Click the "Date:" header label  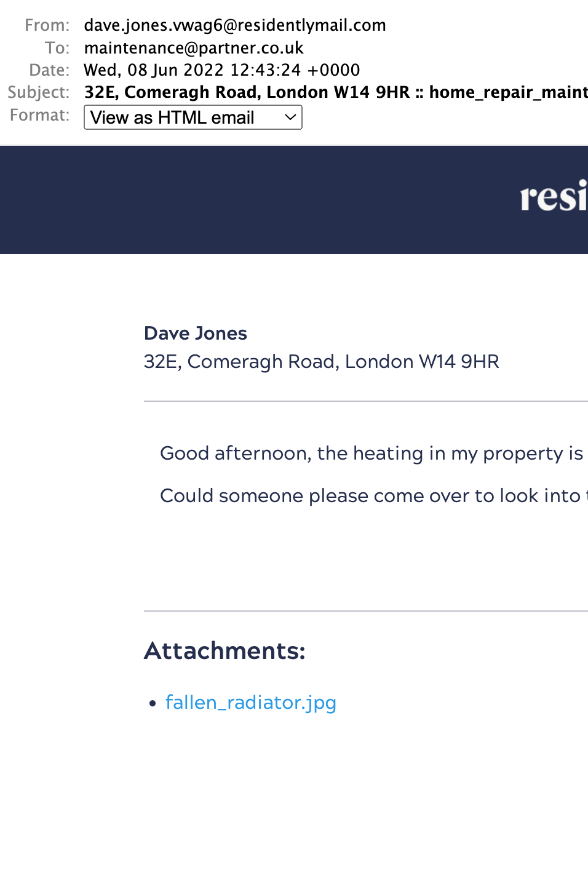pyautogui.click(x=49, y=70)
